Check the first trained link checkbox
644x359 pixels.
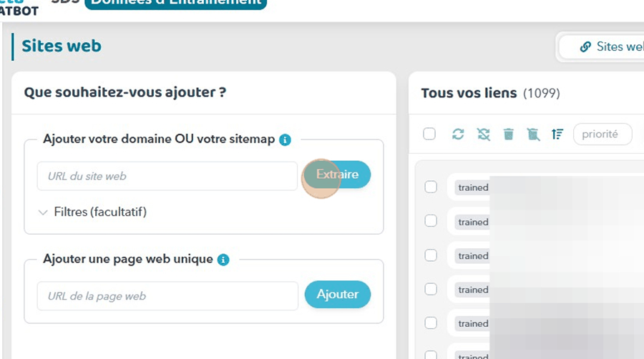431,187
